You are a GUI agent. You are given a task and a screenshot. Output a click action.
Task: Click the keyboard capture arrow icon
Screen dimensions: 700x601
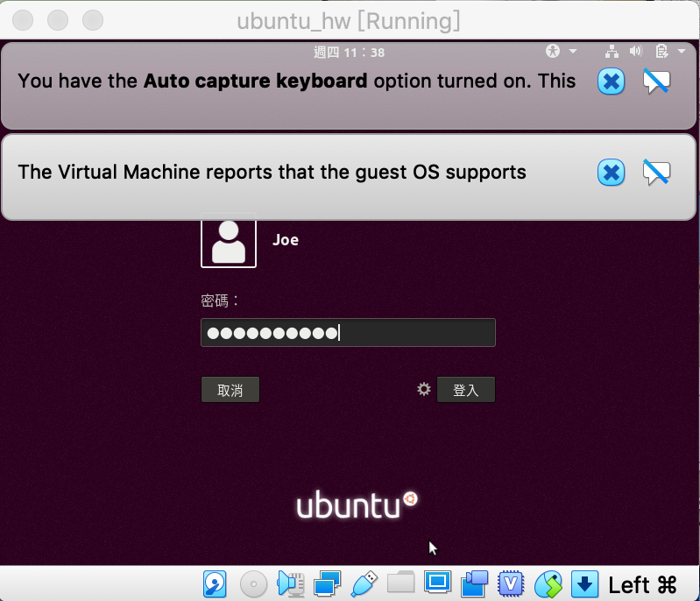[585, 583]
